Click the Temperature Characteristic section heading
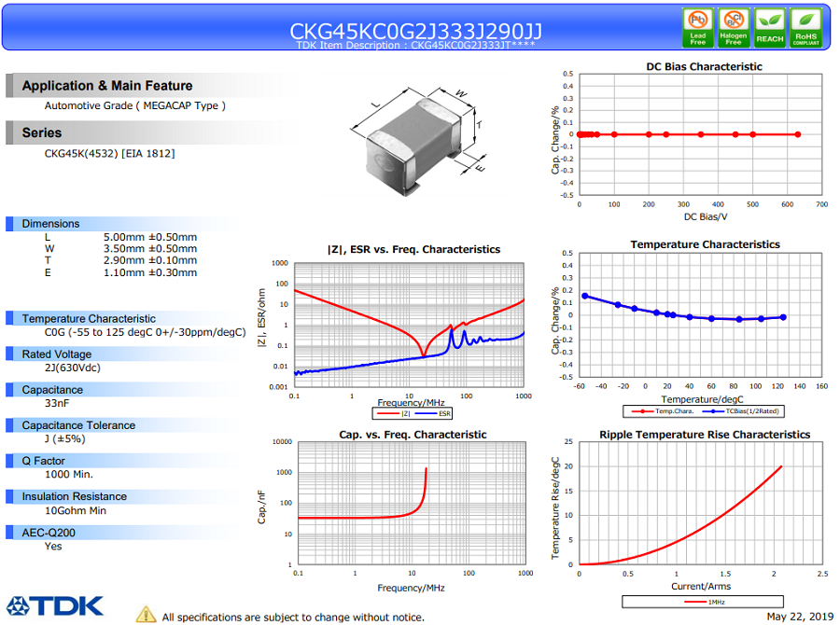This screenshot has width=840, height=625. [x=89, y=319]
